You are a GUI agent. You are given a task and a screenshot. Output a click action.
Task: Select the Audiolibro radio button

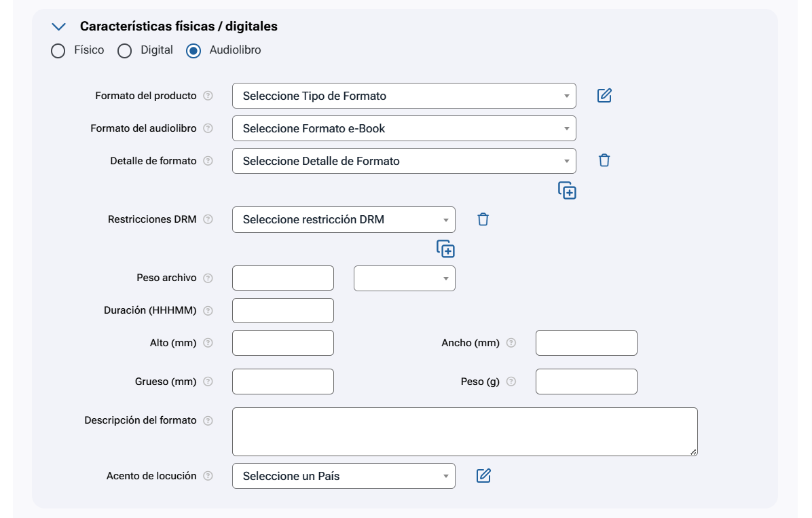(x=193, y=51)
